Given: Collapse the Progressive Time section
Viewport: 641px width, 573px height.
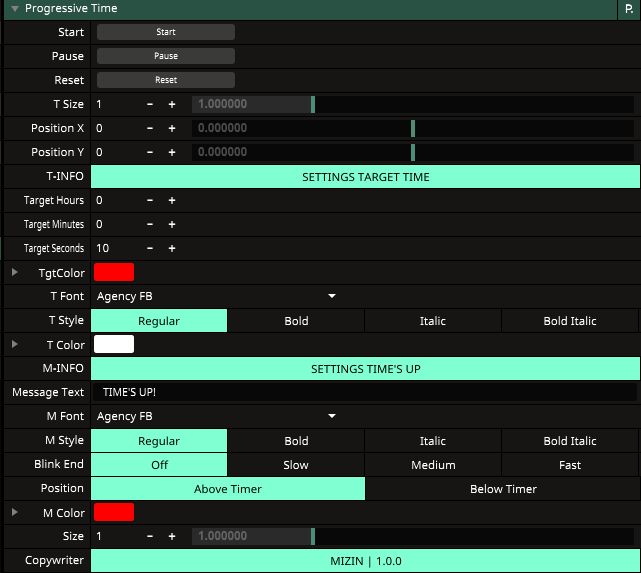Looking at the screenshot, I should pos(15,9).
